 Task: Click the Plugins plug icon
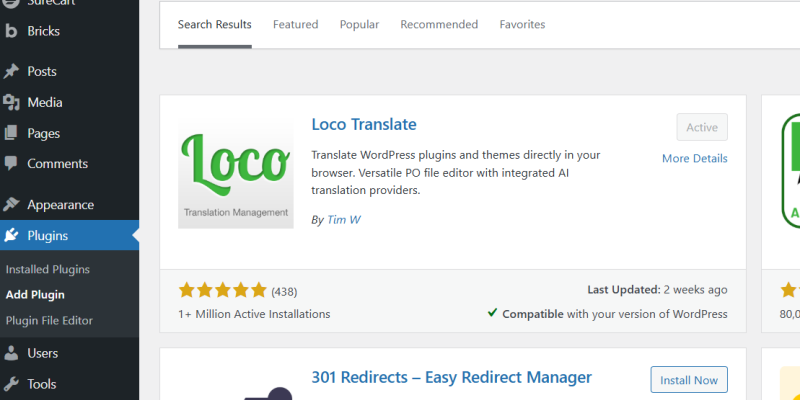(12, 236)
